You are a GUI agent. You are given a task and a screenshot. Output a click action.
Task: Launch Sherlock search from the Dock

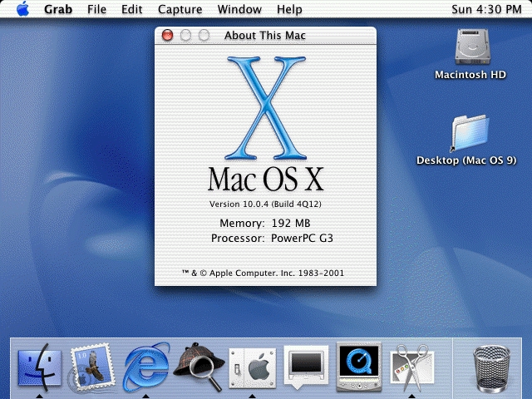(199, 367)
